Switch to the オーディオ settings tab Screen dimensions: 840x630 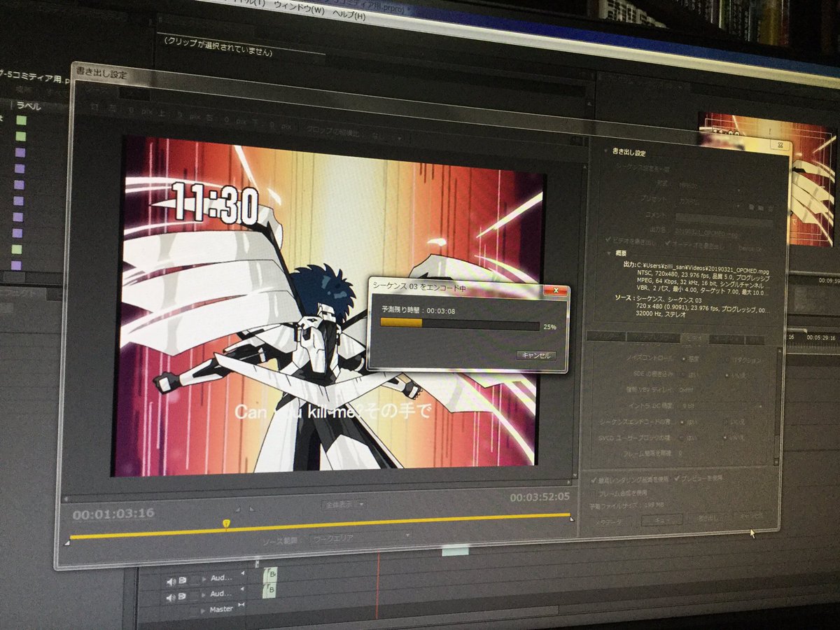click(728, 339)
